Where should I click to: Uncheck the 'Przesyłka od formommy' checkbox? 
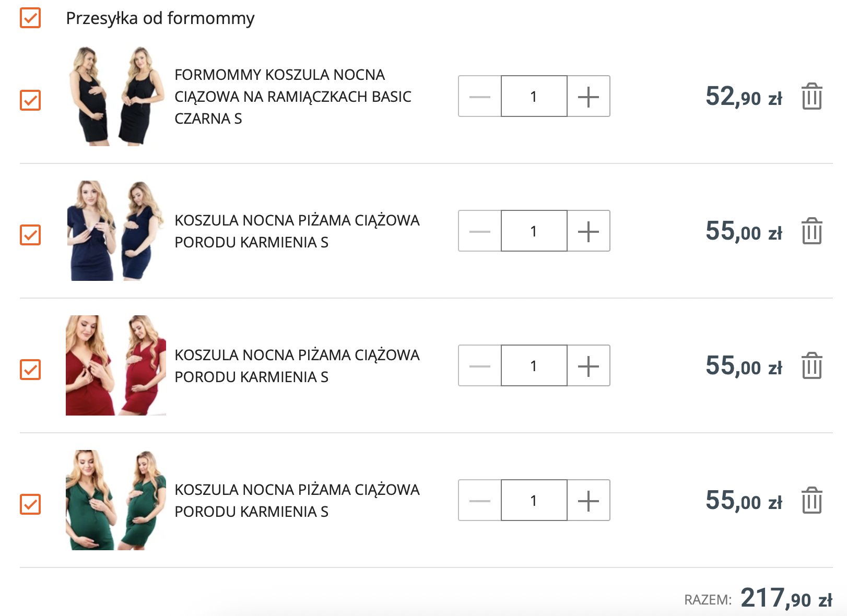[30, 18]
